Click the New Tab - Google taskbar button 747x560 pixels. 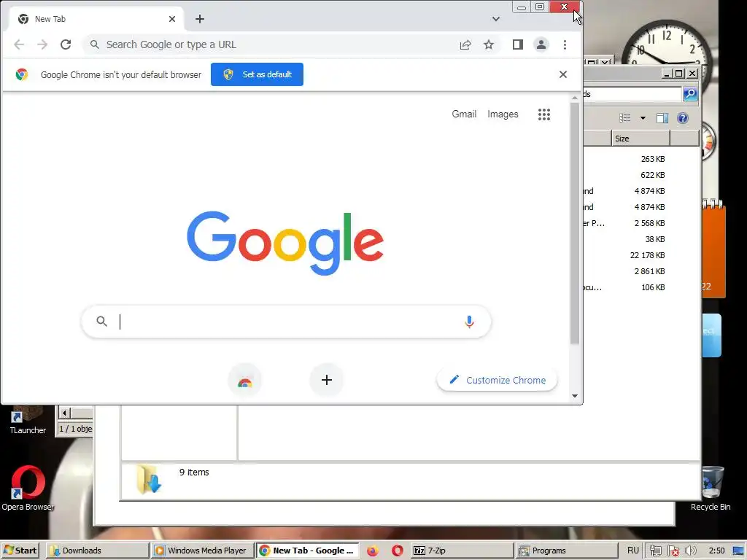click(307, 551)
